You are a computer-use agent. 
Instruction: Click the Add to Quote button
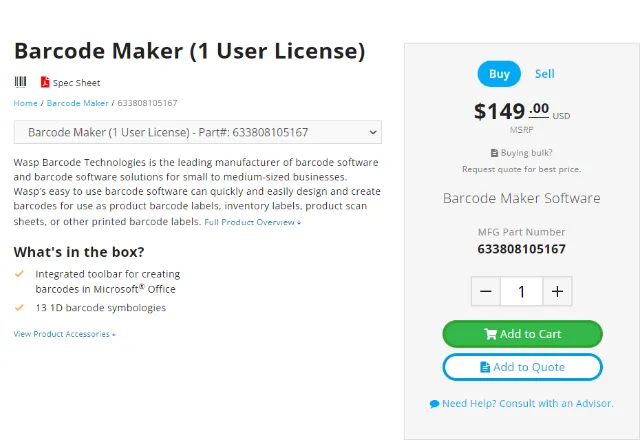point(522,367)
